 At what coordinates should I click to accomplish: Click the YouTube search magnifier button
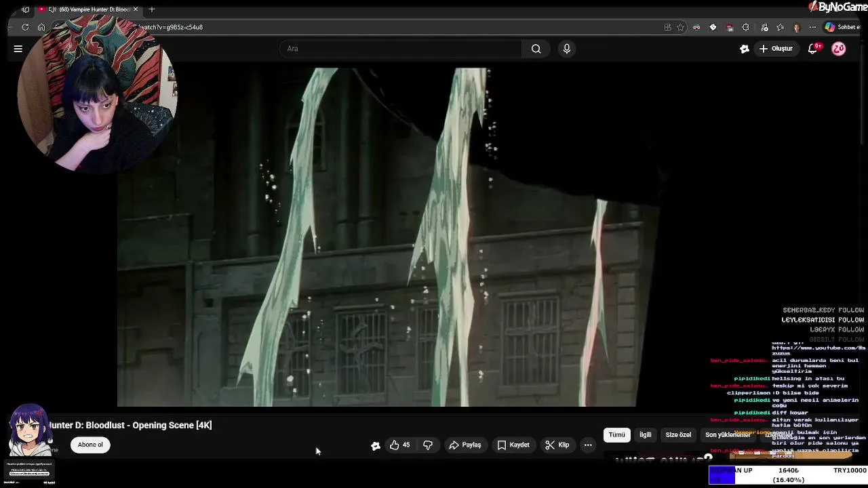point(536,49)
